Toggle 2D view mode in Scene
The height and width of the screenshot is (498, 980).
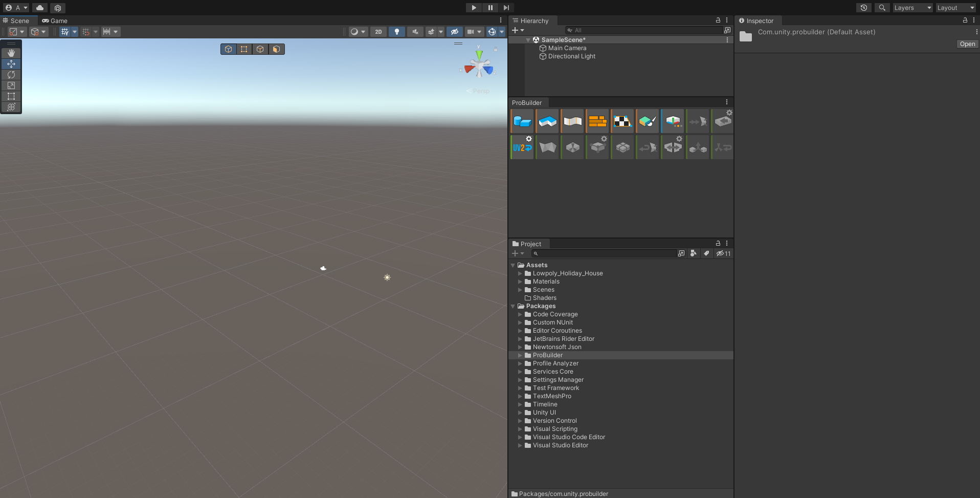(378, 32)
